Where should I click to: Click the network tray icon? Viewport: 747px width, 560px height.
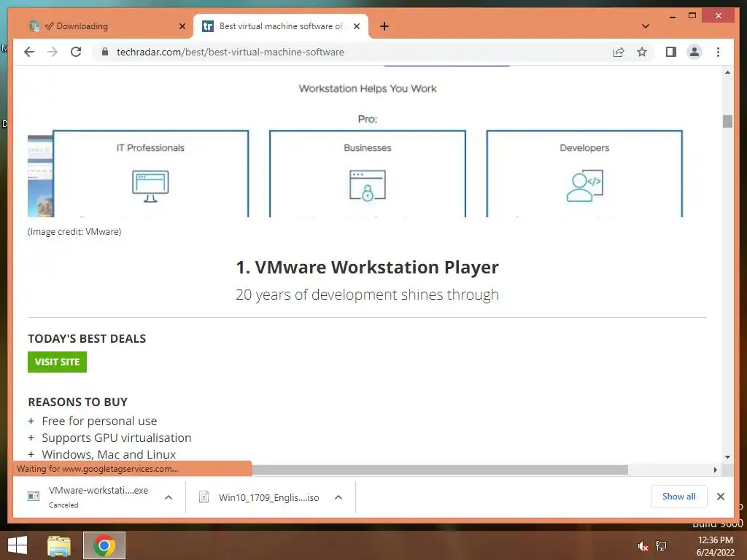click(661, 546)
